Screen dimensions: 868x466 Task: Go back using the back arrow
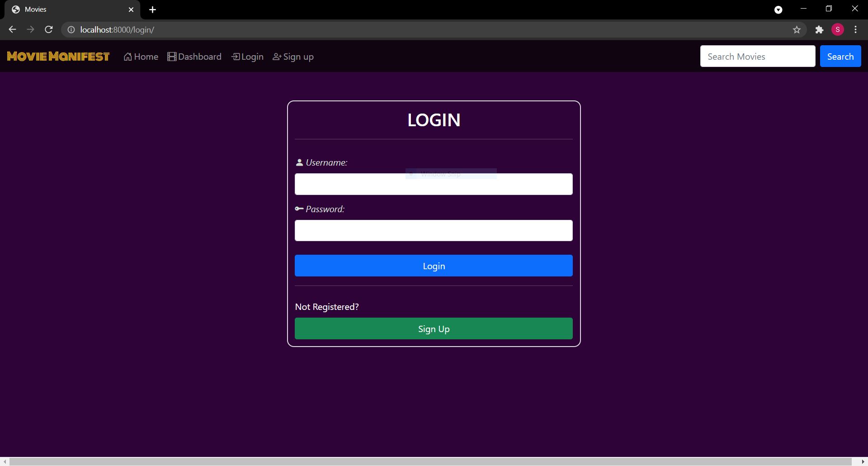pyautogui.click(x=12, y=29)
